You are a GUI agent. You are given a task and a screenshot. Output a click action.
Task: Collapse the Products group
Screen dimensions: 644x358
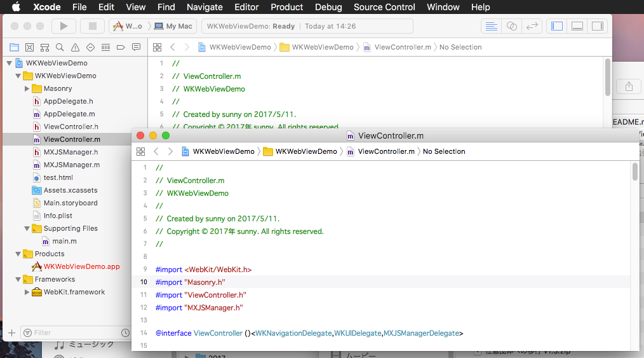tap(18, 254)
